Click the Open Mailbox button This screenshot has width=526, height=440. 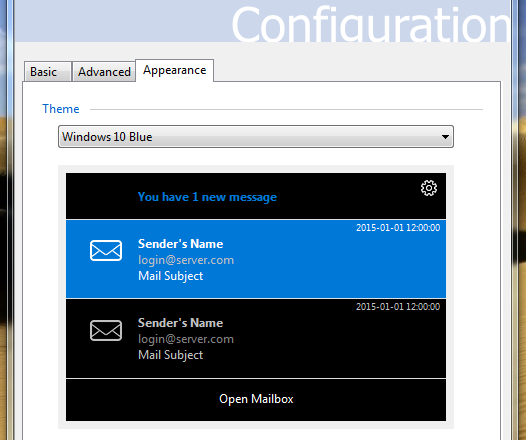[x=256, y=399]
